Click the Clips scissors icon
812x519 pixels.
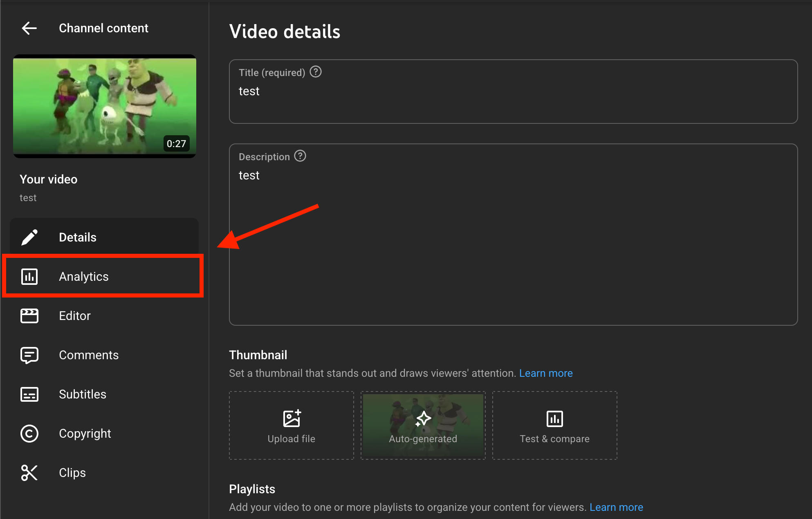[29, 472]
